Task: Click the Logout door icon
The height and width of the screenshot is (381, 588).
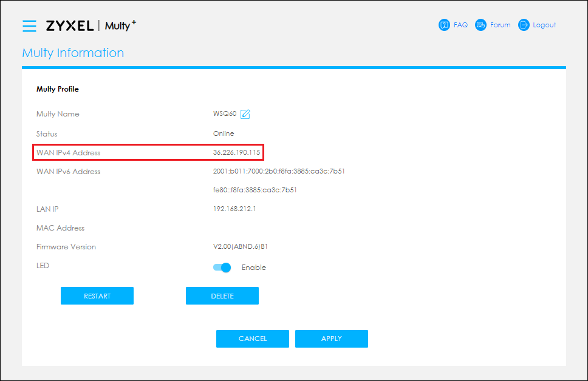Action: pos(524,25)
